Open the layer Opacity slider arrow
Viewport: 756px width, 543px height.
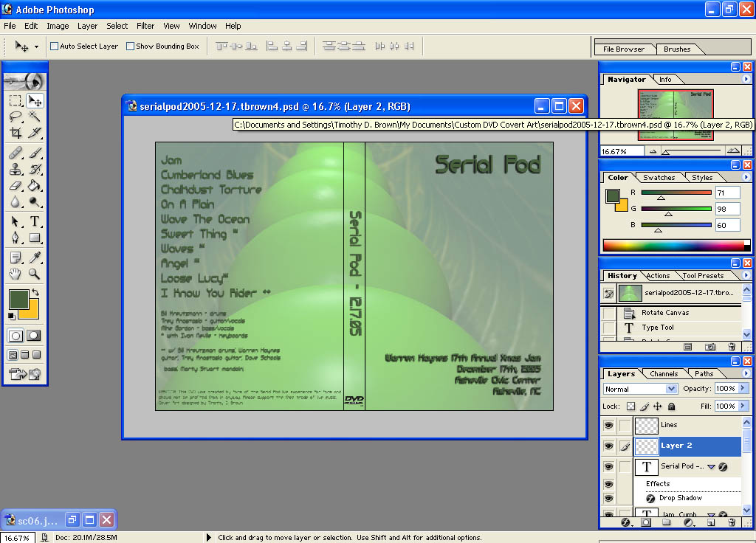tap(741, 389)
